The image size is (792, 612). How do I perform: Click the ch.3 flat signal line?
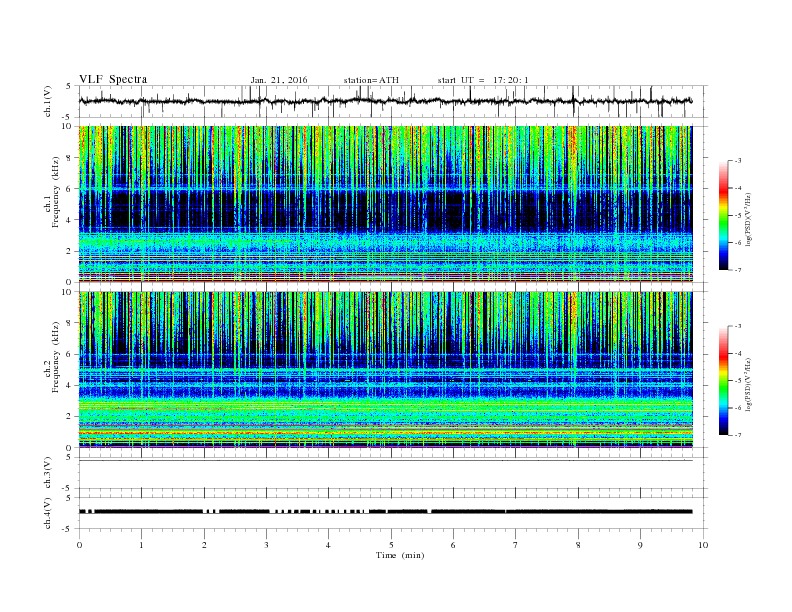click(385, 461)
